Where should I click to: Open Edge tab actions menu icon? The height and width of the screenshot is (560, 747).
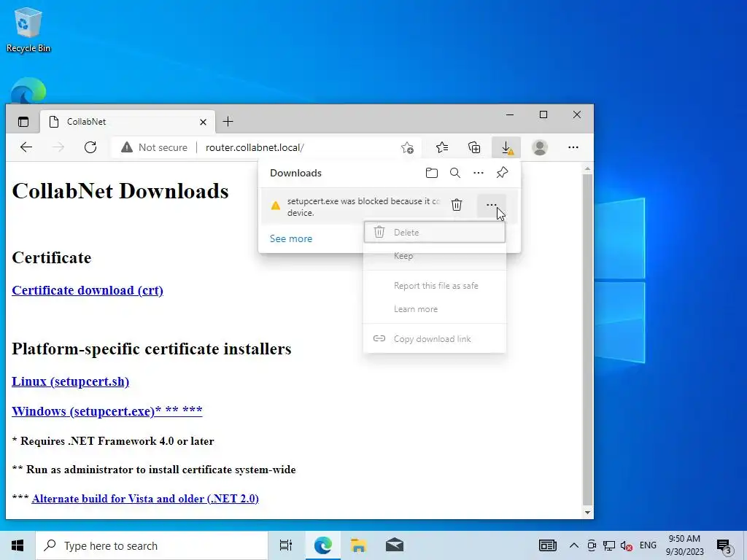point(23,122)
